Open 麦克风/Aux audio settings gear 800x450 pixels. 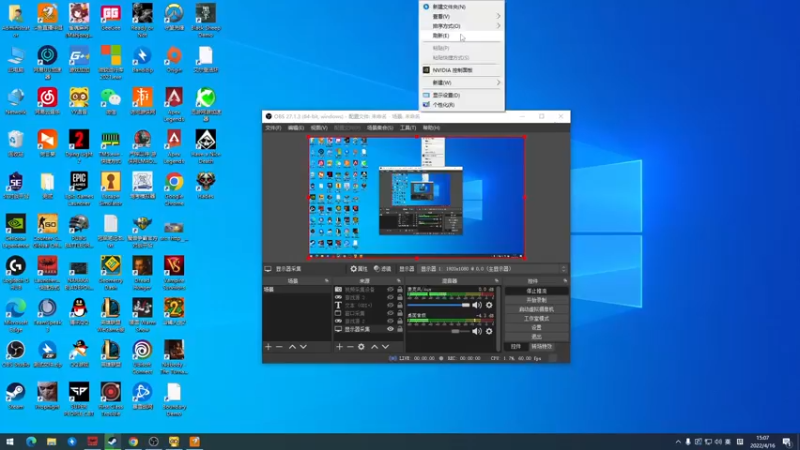pyautogui.click(x=489, y=305)
